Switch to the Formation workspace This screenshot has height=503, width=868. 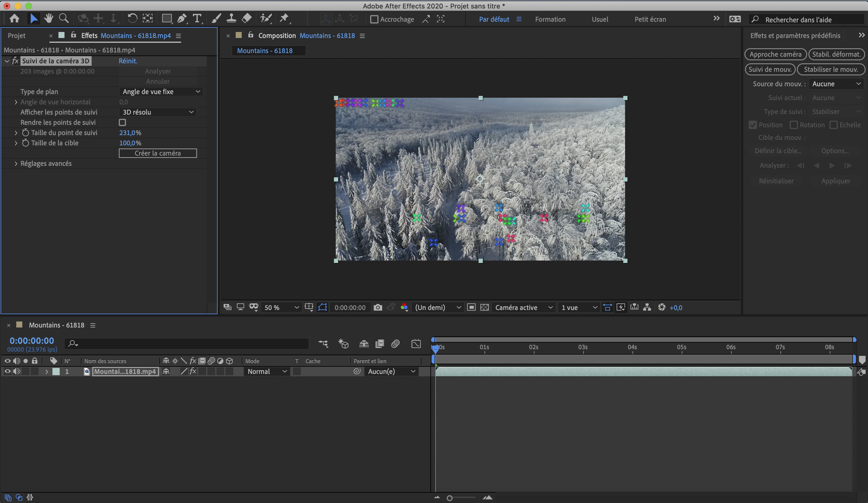click(550, 19)
